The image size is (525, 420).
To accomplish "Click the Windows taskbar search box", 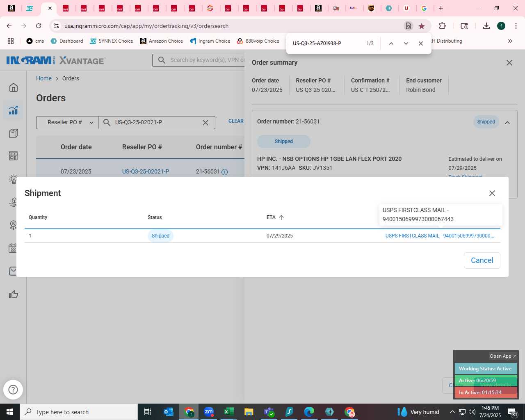I will [79, 412].
